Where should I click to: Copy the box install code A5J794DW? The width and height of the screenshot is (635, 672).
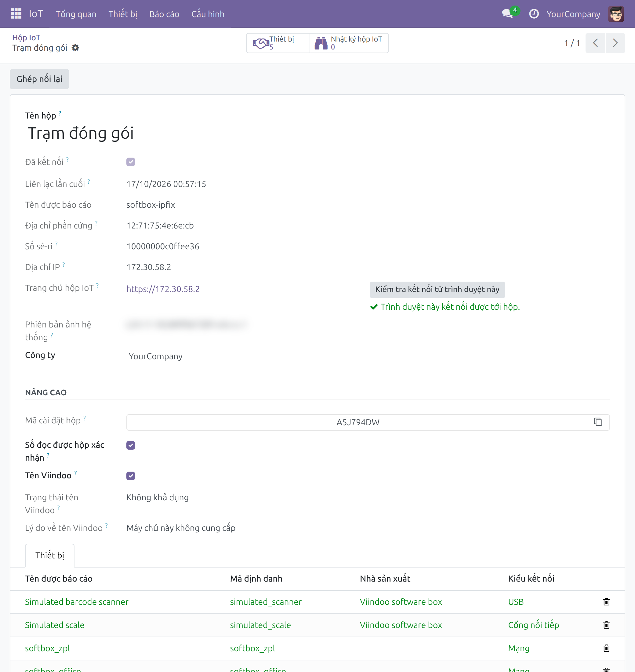pos(598,422)
